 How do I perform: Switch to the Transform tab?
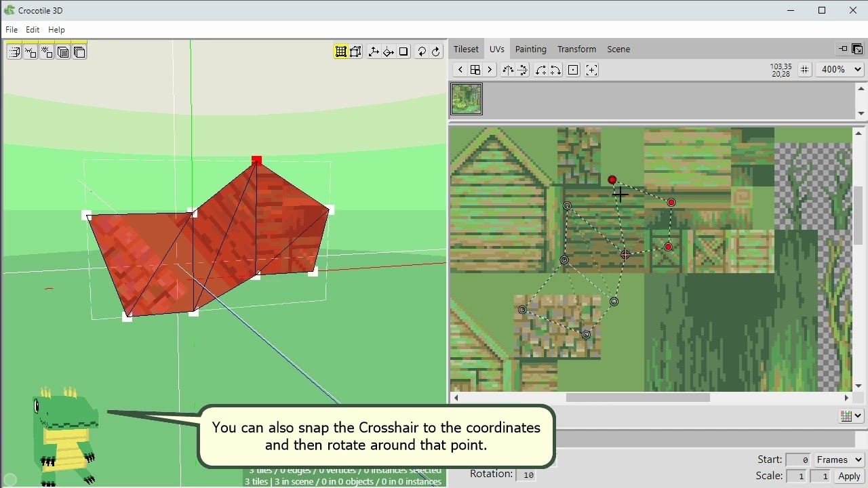[576, 49]
